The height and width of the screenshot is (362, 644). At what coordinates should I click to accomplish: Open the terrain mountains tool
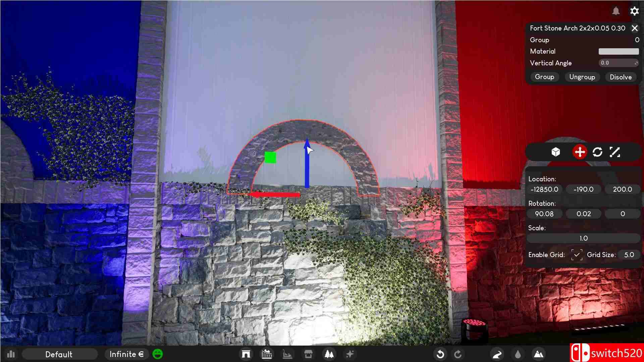[x=538, y=354]
